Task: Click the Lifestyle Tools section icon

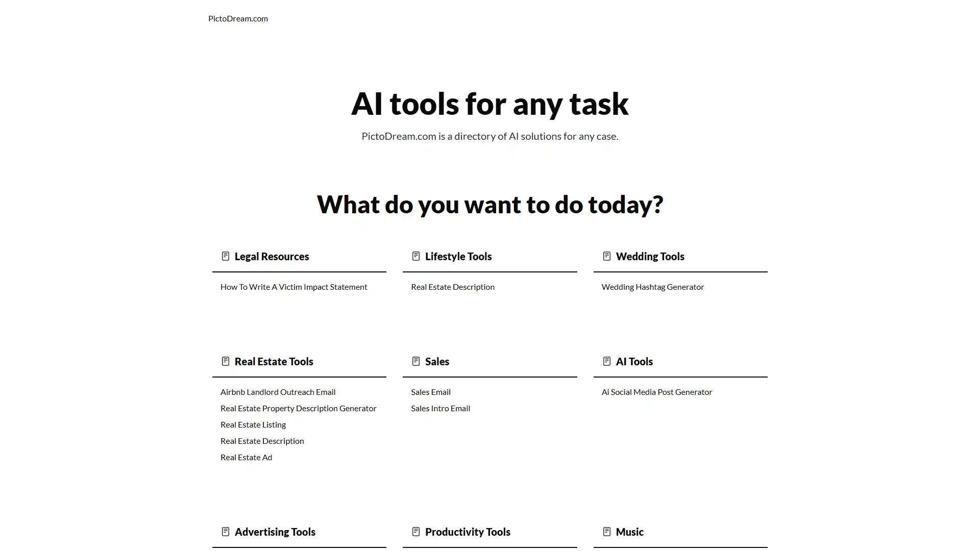Action: (415, 256)
